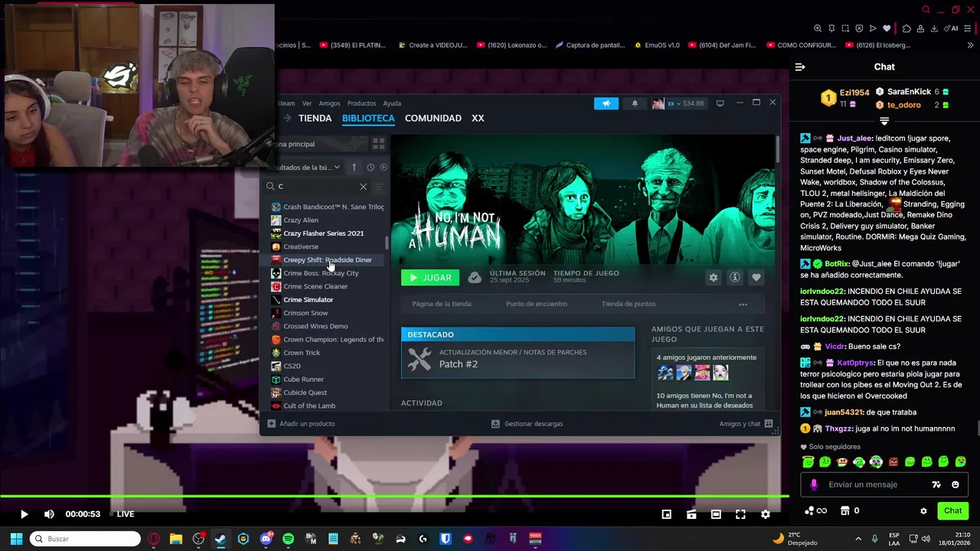The height and width of the screenshot is (551, 980).
Task: Show hidden tray icons chevron in taskbar
Action: click(x=857, y=539)
